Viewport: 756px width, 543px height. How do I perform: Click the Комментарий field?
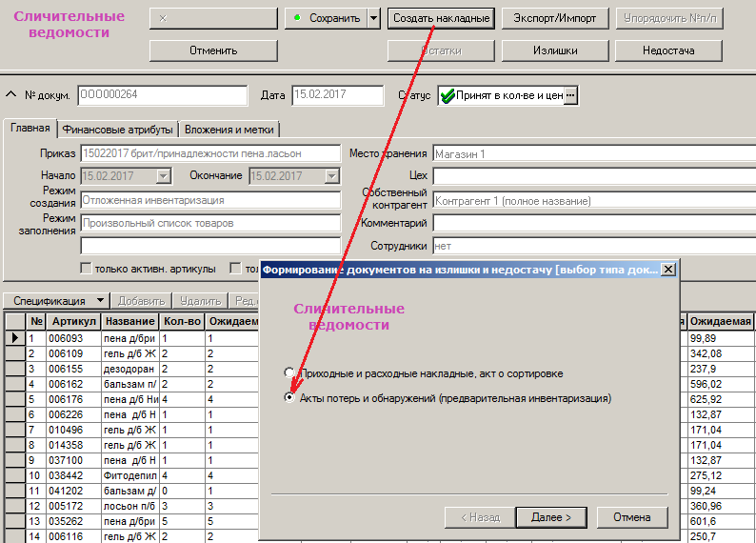(594, 223)
